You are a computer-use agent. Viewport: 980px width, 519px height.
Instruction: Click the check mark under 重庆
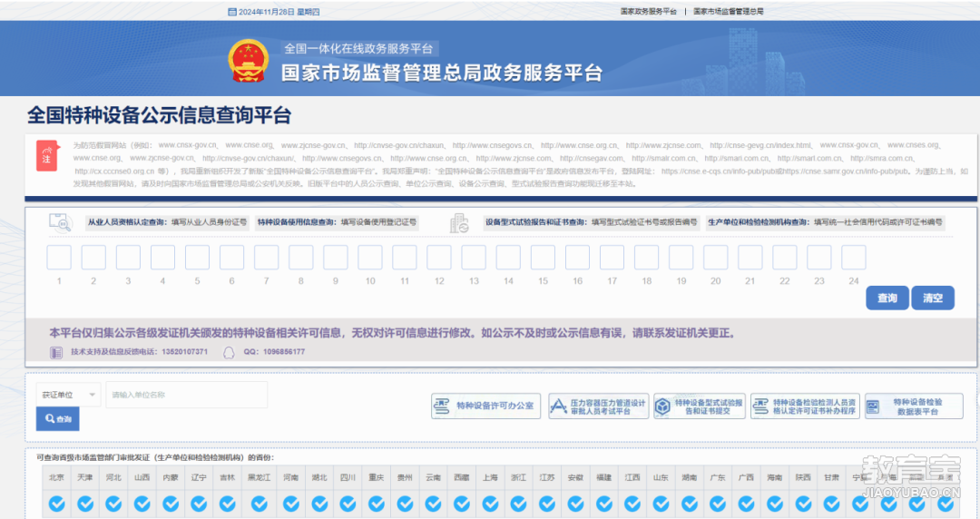point(377,504)
